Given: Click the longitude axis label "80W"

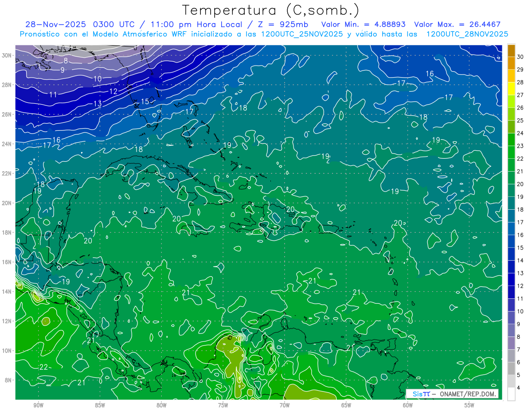Looking at the screenshot, I should click(161, 406).
